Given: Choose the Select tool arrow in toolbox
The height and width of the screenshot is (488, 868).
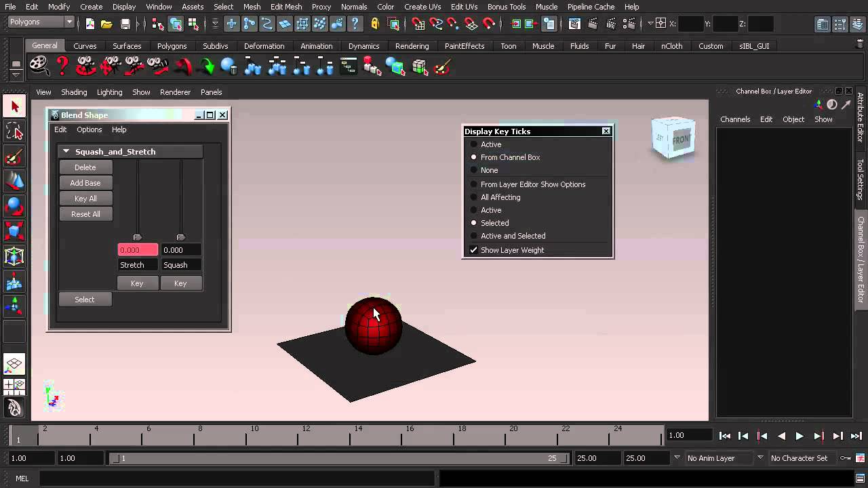Looking at the screenshot, I should pos(14,106).
